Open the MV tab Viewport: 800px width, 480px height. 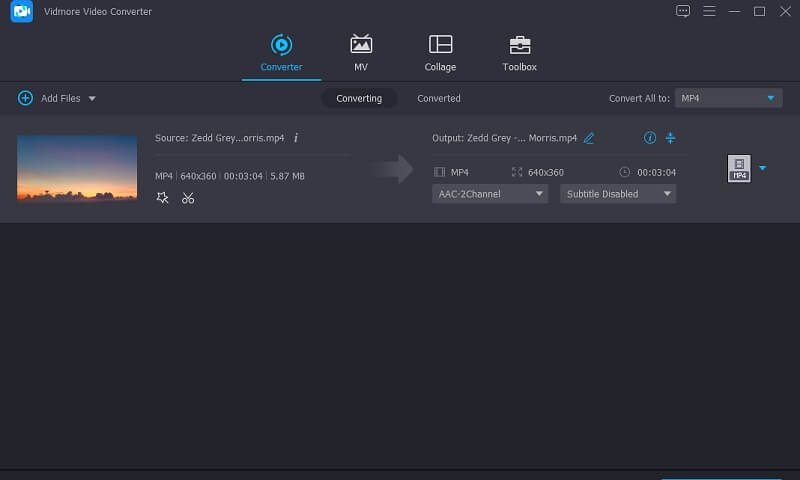click(x=361, y=53)
